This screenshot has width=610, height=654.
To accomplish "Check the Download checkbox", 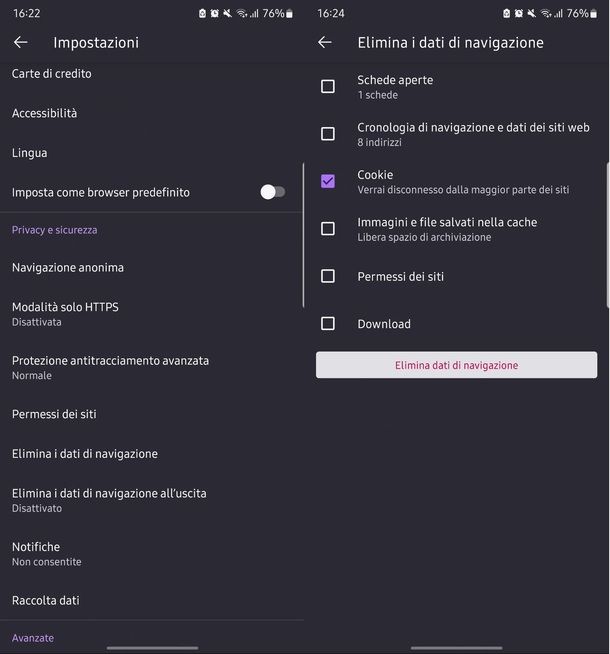I will pos(328,324).
